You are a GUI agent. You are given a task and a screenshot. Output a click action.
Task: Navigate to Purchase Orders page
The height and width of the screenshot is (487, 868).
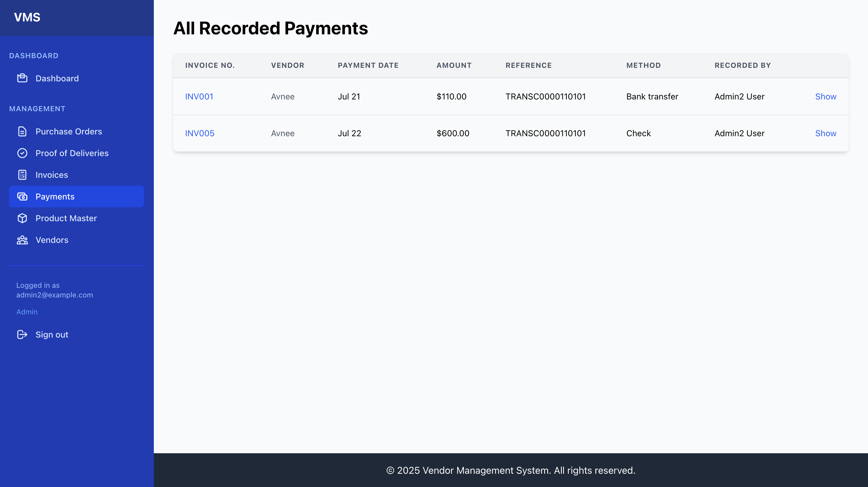pyautogui.click(x=69, y=131)
